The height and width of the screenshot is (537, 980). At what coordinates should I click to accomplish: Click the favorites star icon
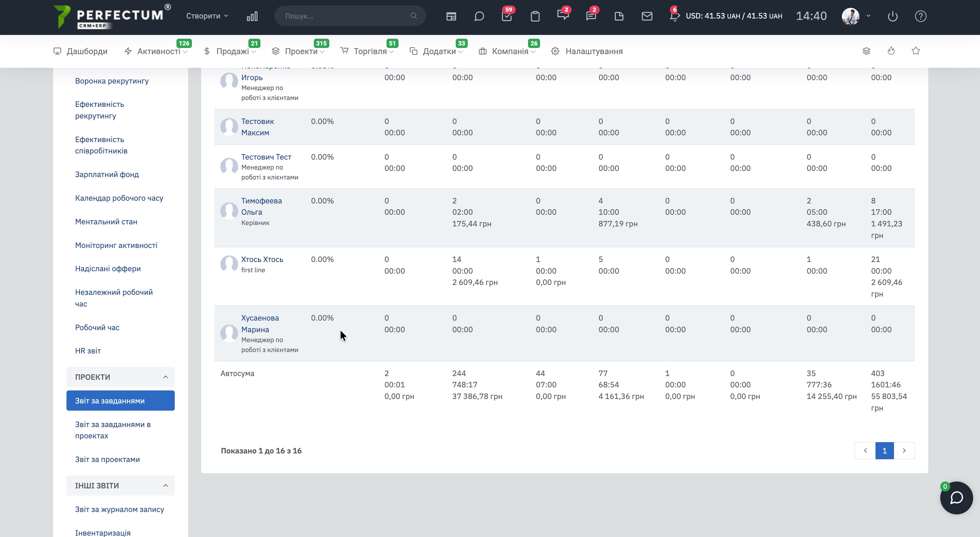[x=916, y=51]
